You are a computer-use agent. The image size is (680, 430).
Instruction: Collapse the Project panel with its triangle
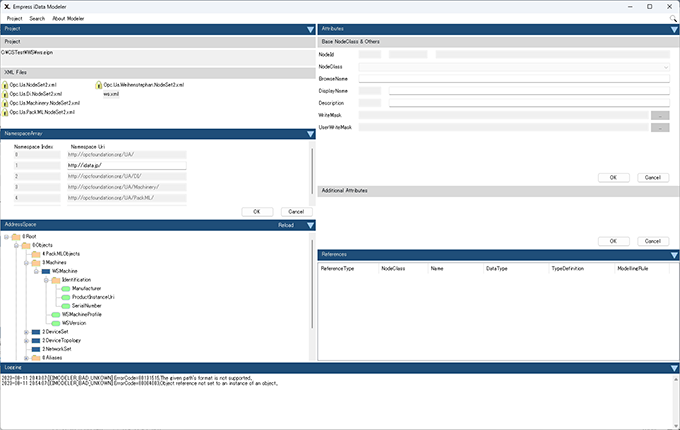coord(311,29)
